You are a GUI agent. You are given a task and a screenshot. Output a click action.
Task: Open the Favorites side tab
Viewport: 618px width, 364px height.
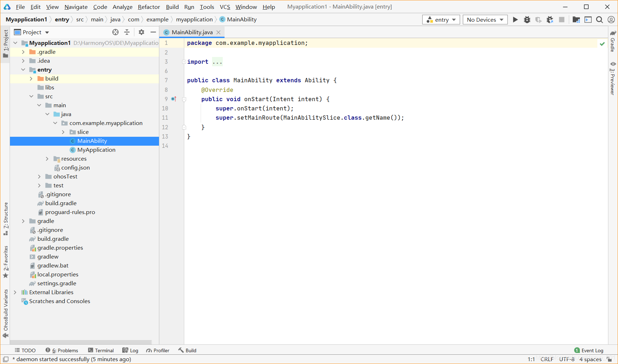[5, 262]
